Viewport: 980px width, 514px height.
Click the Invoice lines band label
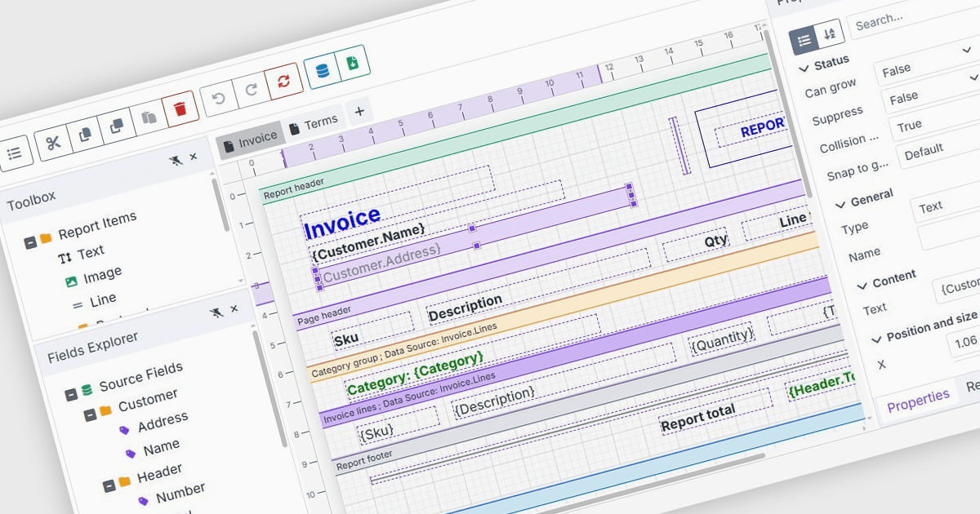click(409, 397)
